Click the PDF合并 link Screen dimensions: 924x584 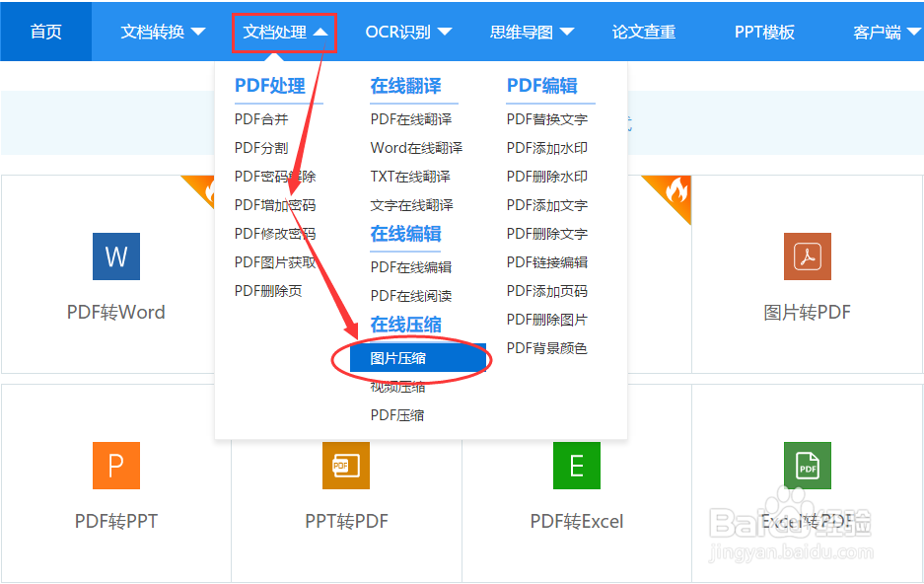tap(262, 118)
